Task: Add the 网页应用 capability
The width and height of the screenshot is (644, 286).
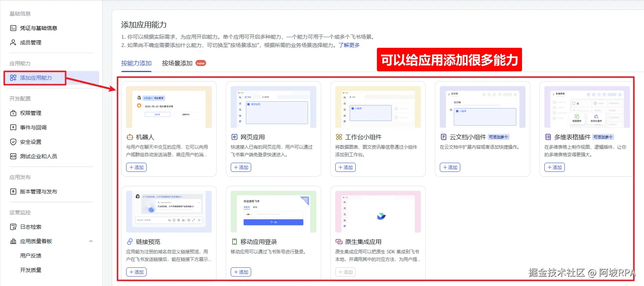Action: [241, 167]
